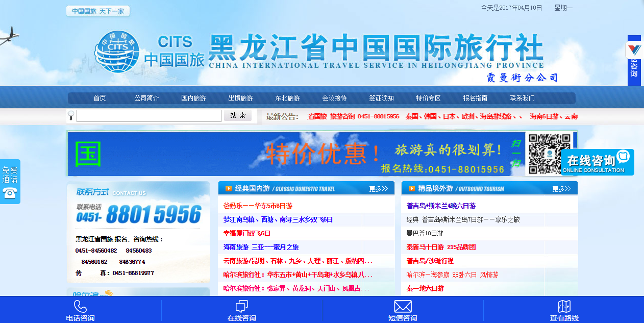Open the 国内旅游 menu item
The height and width of the screenshot is (323, 644).
(193, 98)
